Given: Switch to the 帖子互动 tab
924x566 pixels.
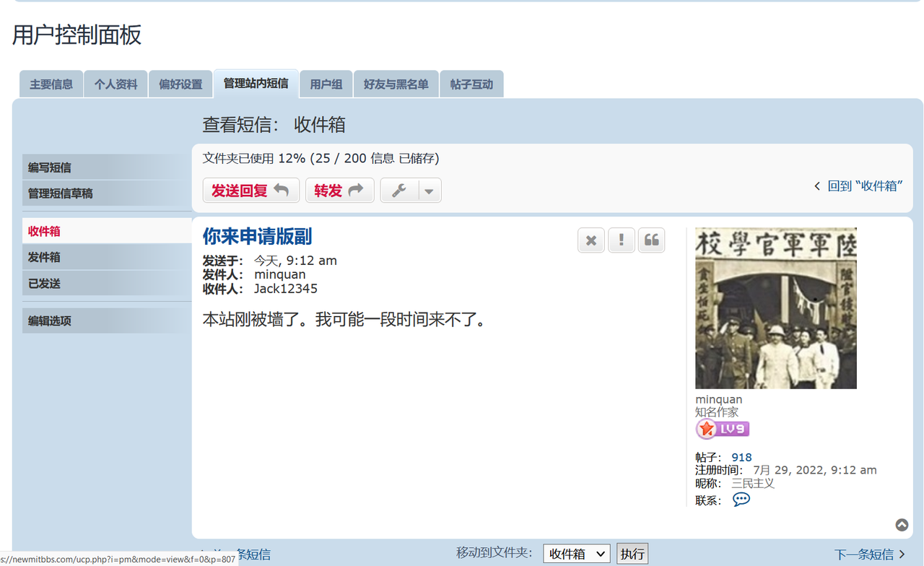Looking at the screenshot, I should 471,84.
